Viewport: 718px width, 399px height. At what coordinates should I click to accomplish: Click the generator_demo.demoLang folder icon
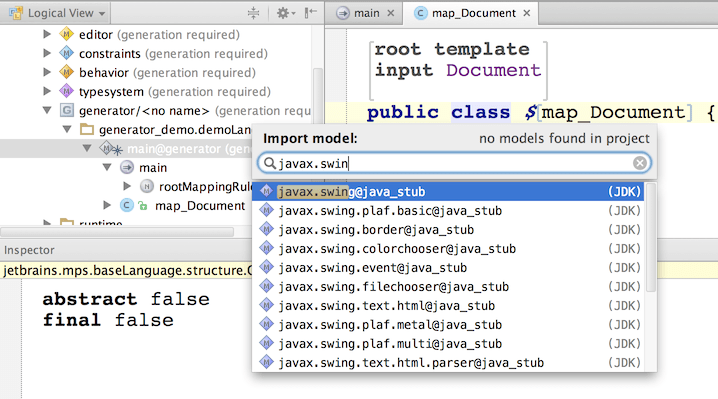[87, 129]
